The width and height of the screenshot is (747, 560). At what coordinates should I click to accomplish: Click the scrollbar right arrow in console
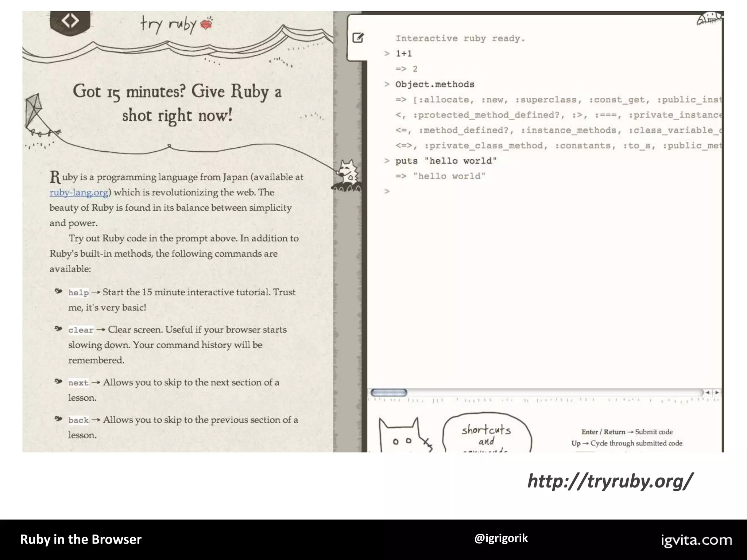click(x=717, y=393)
